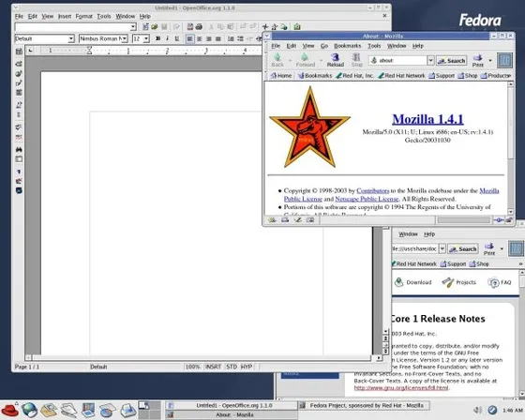The width and height of the screenshot is (525, 420).
Task: Click the OpenOffice document horizontal scrollbar
Action: tap(203, 358)
